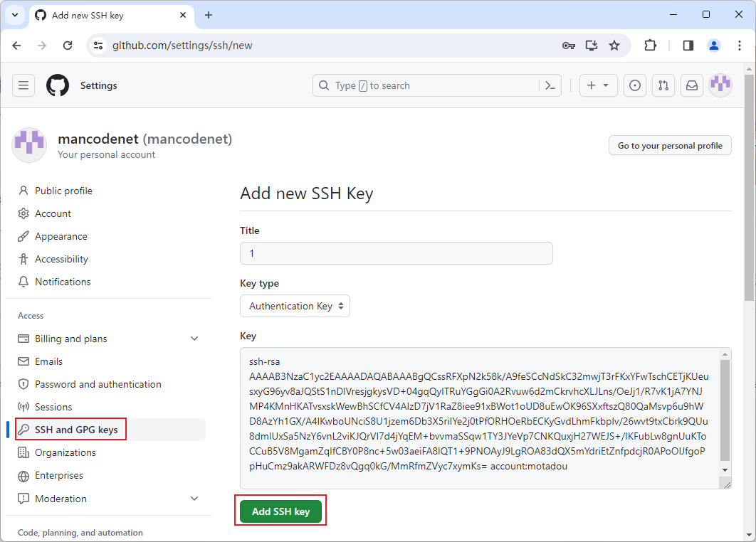Expand the Moderation section
Viewport: 756px width, 542px height.
(194, 499)
